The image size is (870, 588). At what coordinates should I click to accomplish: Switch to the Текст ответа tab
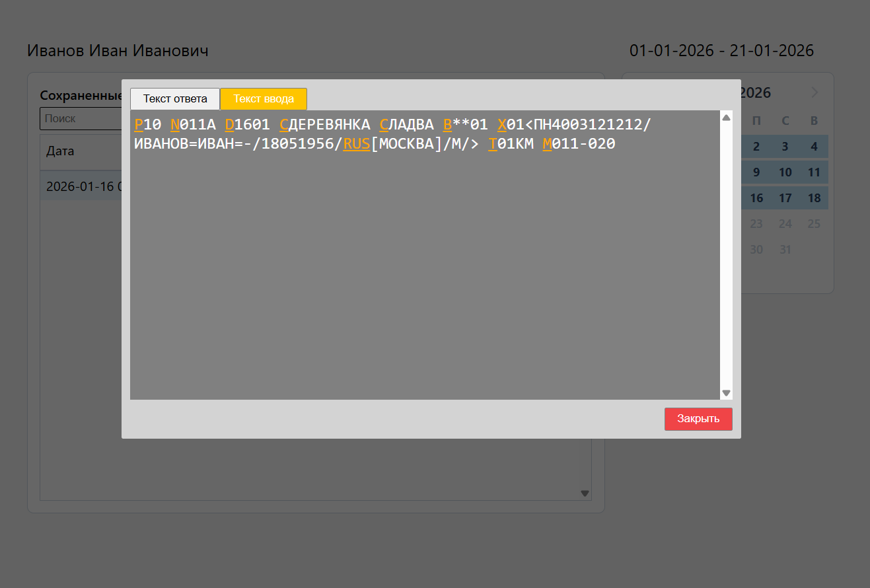(175, 99)
